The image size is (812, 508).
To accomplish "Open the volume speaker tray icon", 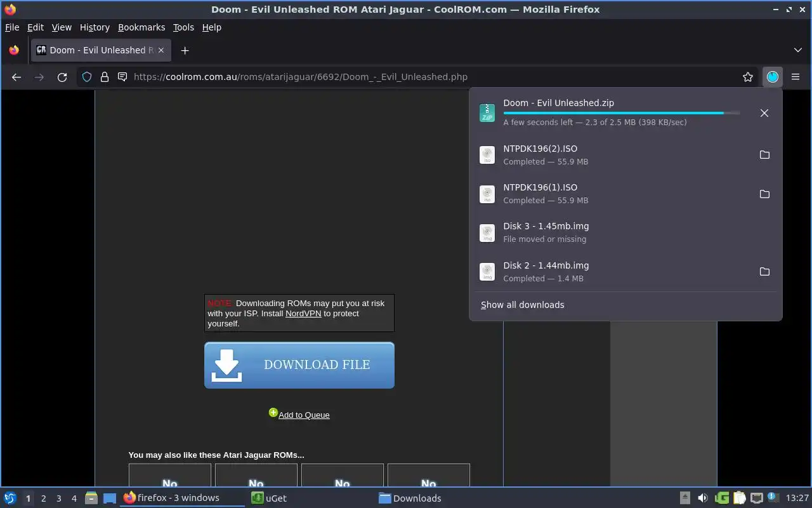I will click(702, 498).
